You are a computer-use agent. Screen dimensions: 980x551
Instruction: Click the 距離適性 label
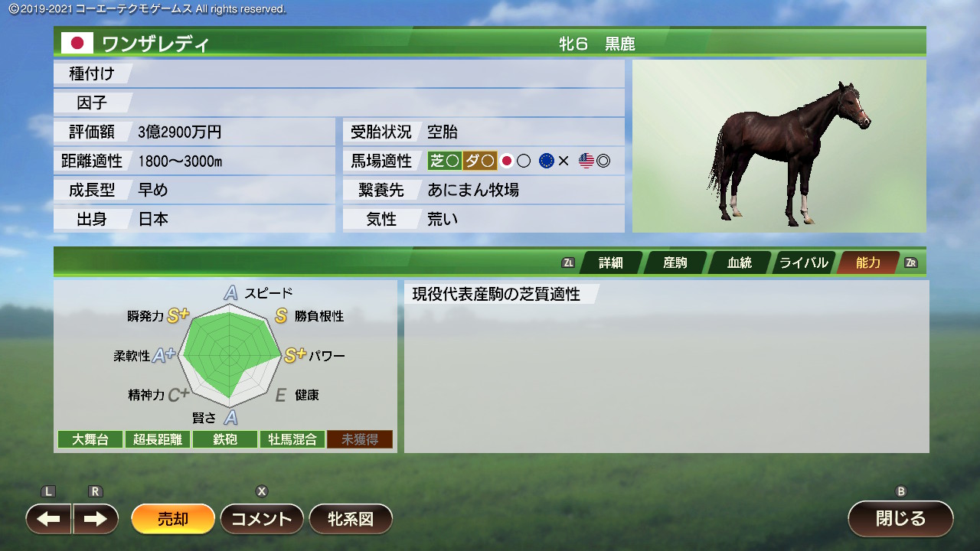92,161
